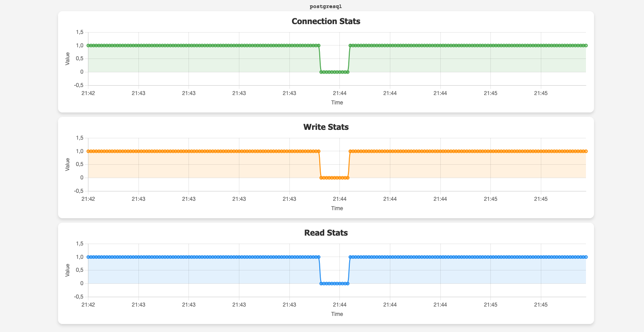
Task: Click the 1,5 tick label on Connection Stats
Action: tap(79, 32)
